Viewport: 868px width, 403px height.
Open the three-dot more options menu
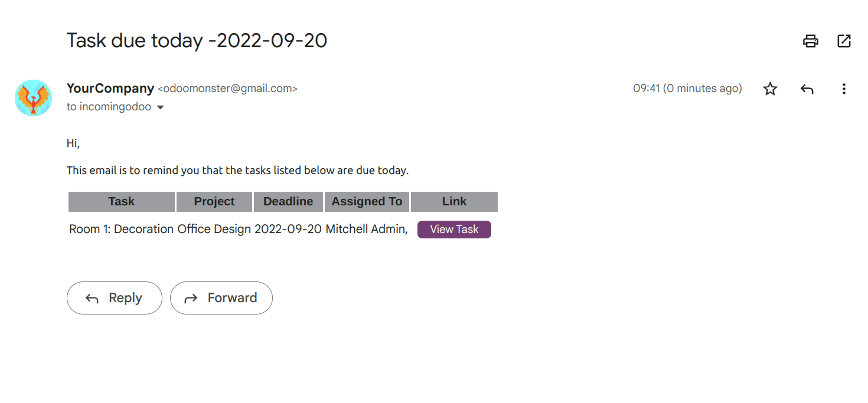click(844, 89)
